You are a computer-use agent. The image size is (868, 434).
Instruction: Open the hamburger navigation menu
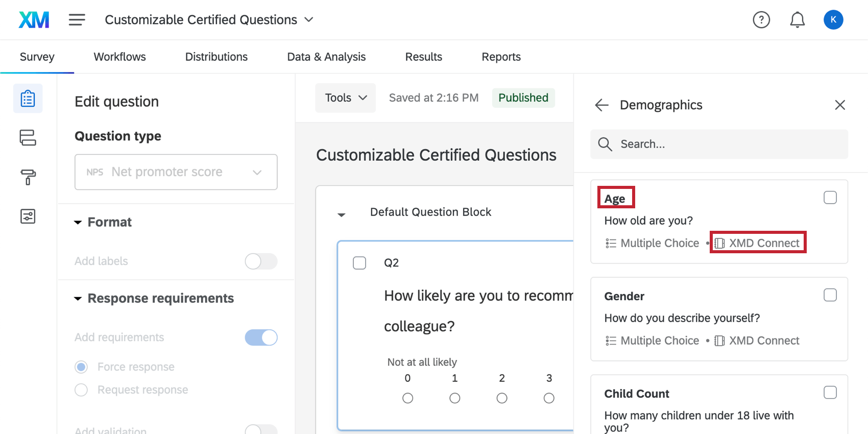click(77, 20)
